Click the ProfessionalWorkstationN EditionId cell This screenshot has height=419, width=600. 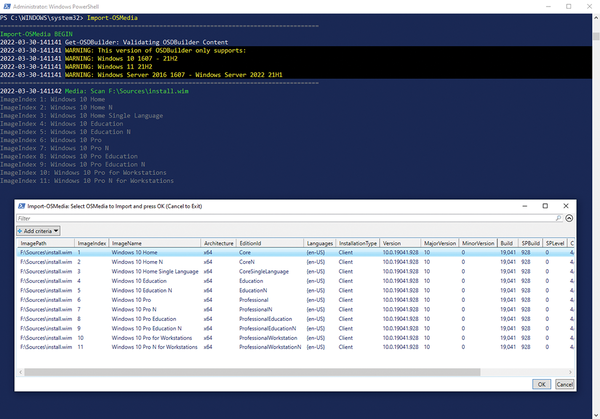270,347
